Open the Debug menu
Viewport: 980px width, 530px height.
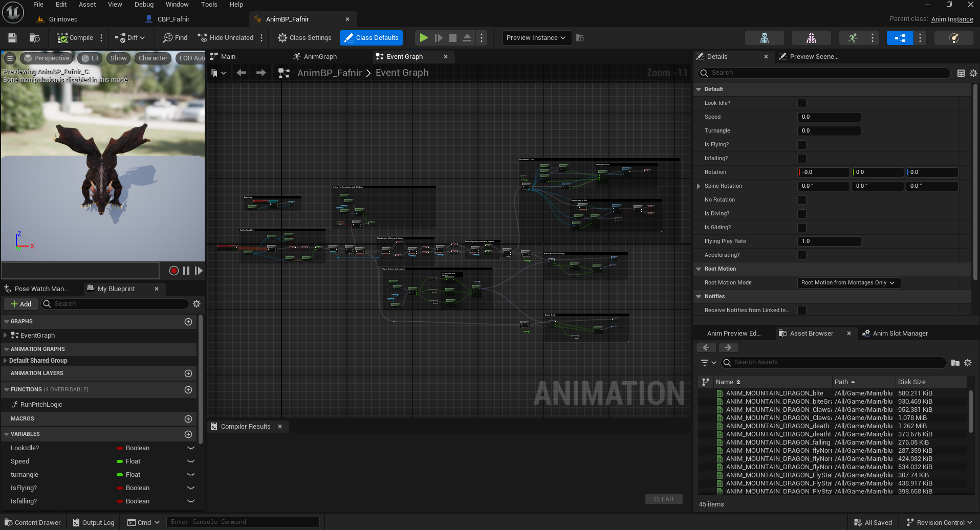144,5
